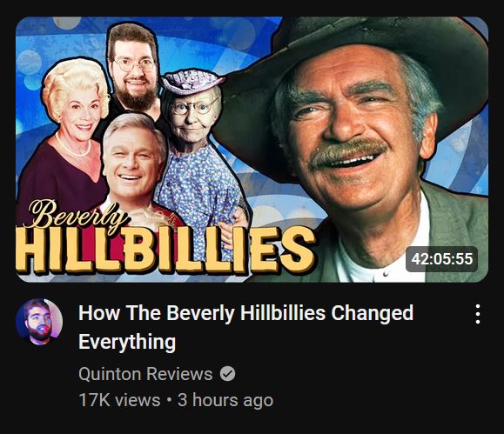This screenshot has width=504, height=434.
Task: Click the verified checkmark badge
Action: [x=227, y=374]
